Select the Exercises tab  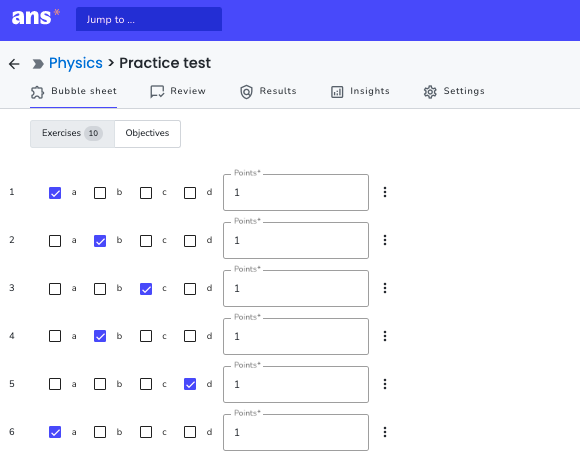(x=72, y=134)
